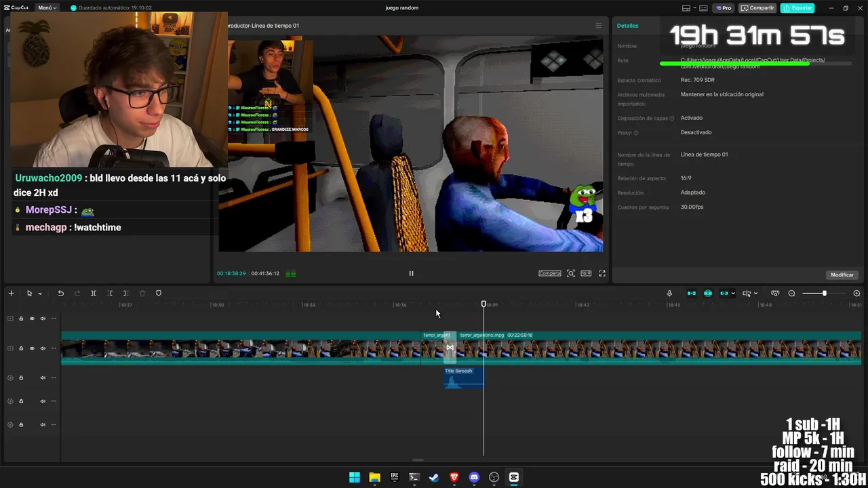Screen dimensions: 868x488
Task: Open the 16:9 aspect ratio selector
Action: click(x=586, y=273)
